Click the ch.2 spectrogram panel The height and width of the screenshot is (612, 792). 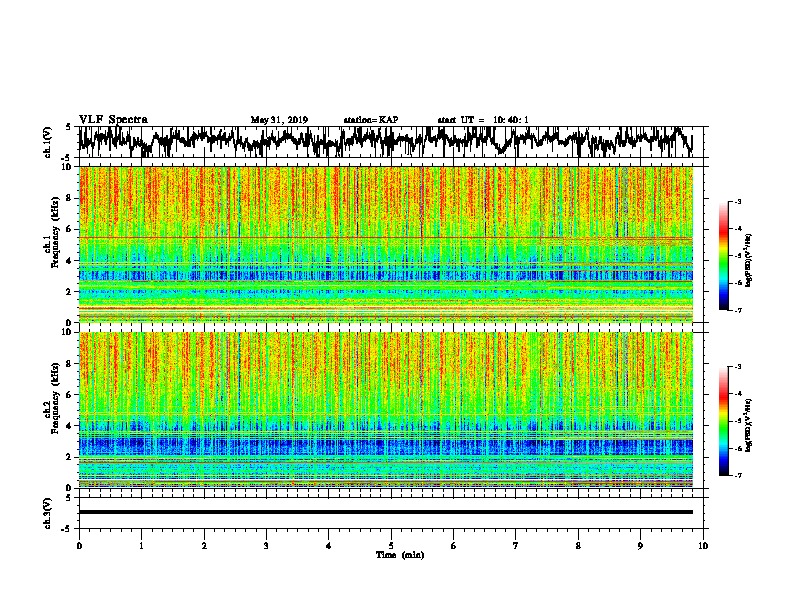[x=386, y=410]
